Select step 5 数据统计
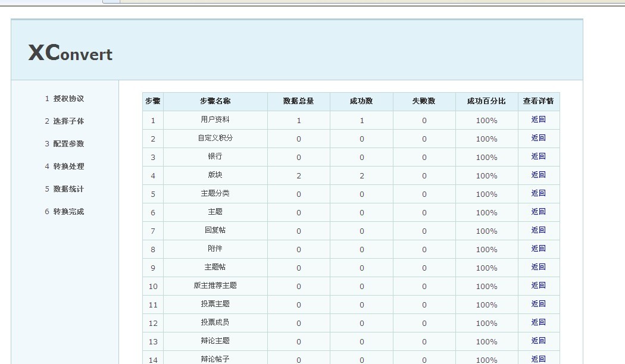The width and height of the screenshot is (625, 364). coord(64,189)
